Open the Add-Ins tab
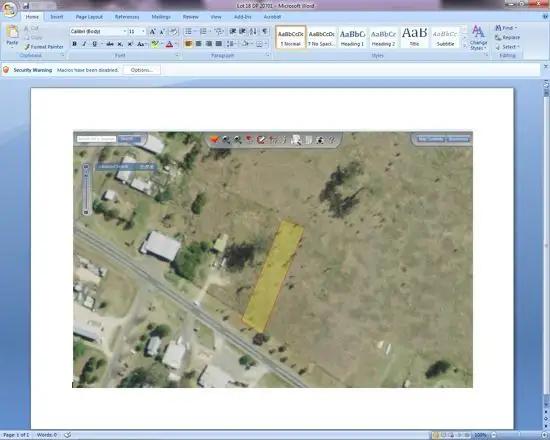550x440 pixels. [243, 17]
